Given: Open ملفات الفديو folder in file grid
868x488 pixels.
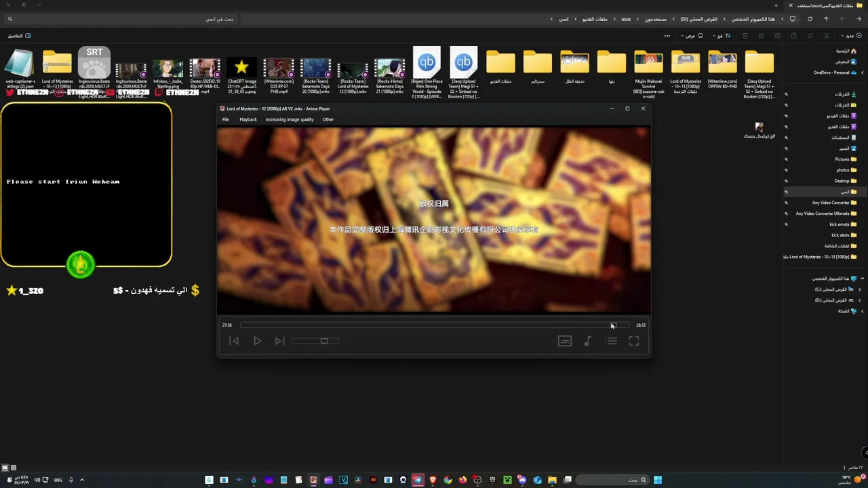Looking at the screenshot, I should [500, 66].
